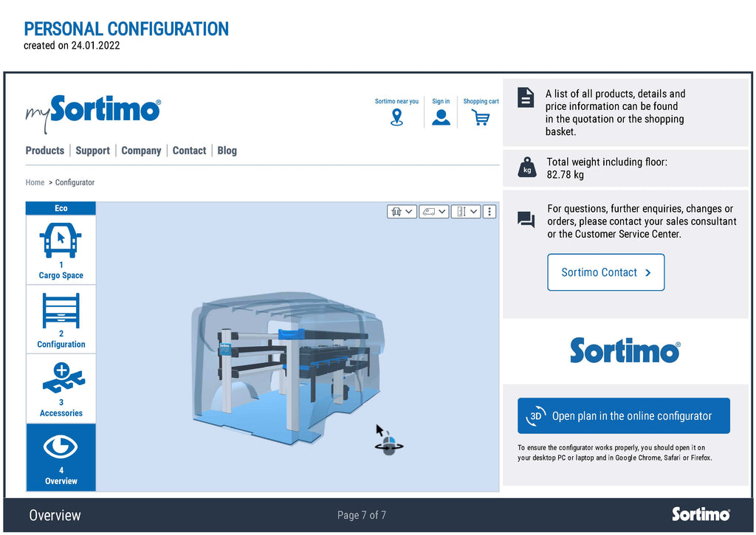Open the van side view dropdown
The width and height of the screenshot is (756, 535).
[x=434, y=212]
